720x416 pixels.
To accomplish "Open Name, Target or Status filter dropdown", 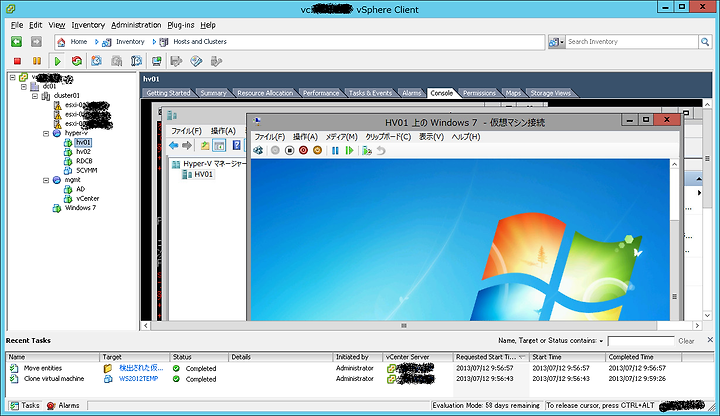I will (601, 341).
